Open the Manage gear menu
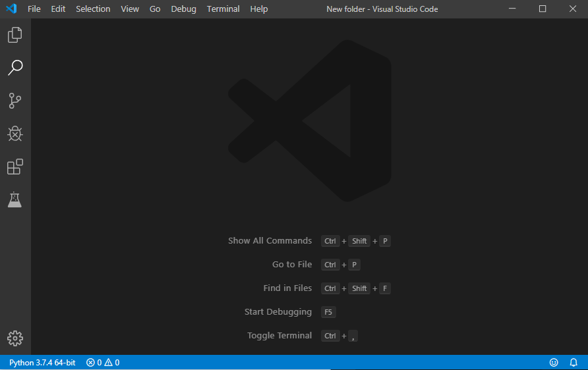Image resolution: width=588 pixels, height=370 pixels. [x=15, y=338]
